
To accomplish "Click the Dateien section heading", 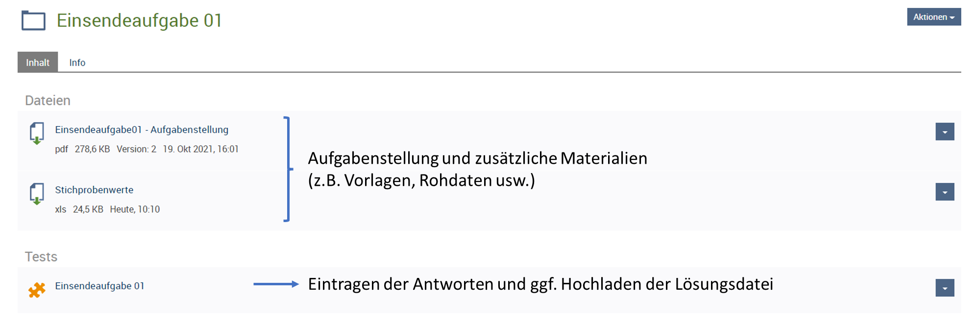I will click(x=48, y=100).
